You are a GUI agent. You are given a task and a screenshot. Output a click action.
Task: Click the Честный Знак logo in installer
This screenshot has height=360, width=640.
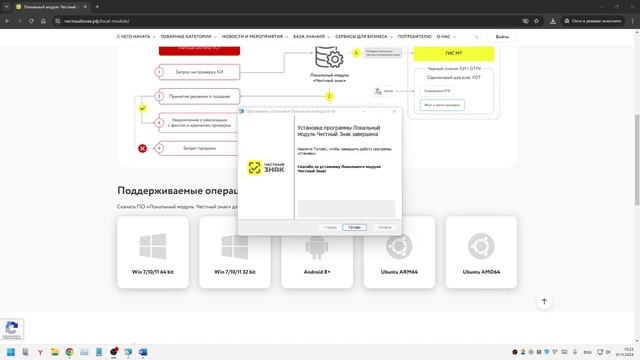pyautogui.click(x=266, y=167)
